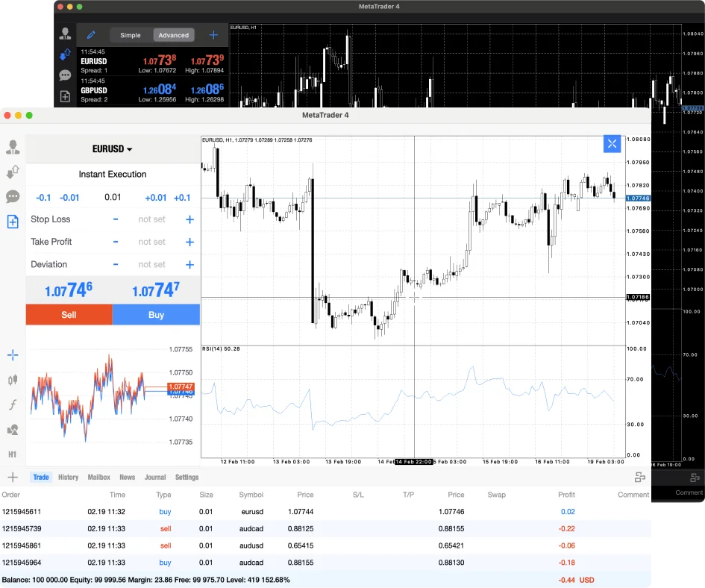Viewport: 705px width, 588px height.
Task: Increase volume by 0.1
Action: [182, 198]
